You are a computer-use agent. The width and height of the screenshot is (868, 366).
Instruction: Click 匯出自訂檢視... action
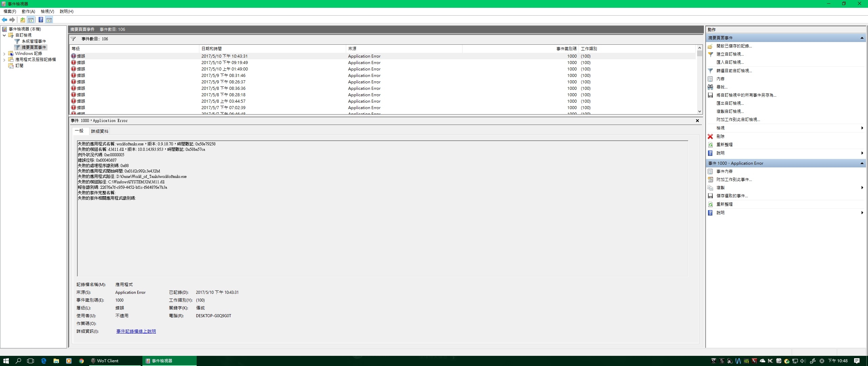(x=730, y=103)
